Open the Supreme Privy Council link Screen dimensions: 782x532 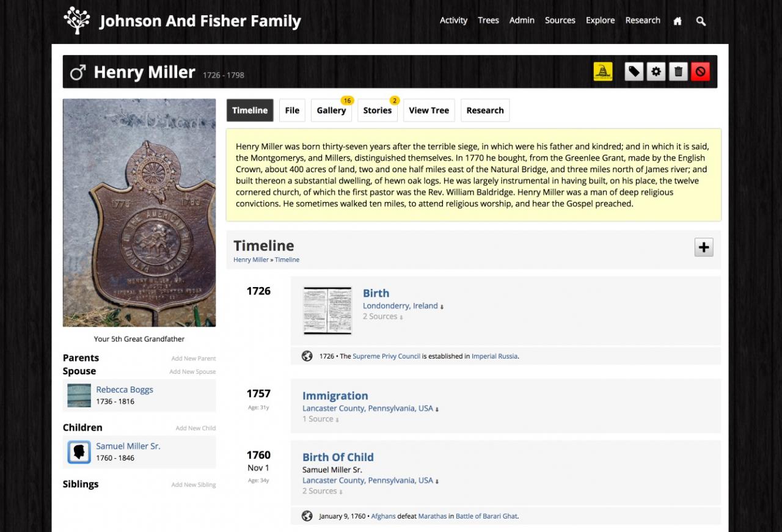(386, 356)
